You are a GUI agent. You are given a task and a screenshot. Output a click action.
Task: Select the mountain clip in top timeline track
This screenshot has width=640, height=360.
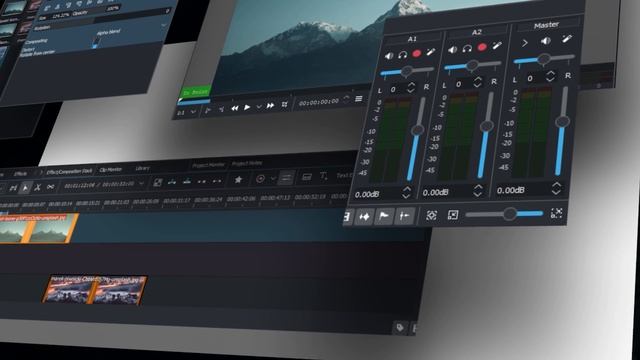point(37,229)
